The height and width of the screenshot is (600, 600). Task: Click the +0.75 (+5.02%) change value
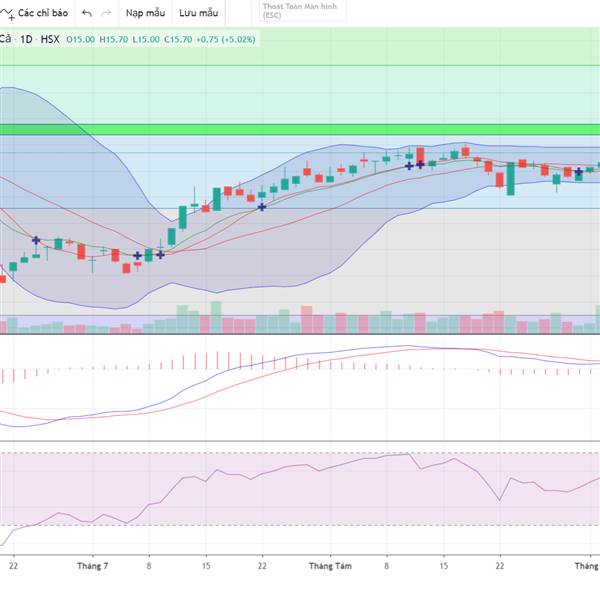pyautogui.click(x=226, y=39)
